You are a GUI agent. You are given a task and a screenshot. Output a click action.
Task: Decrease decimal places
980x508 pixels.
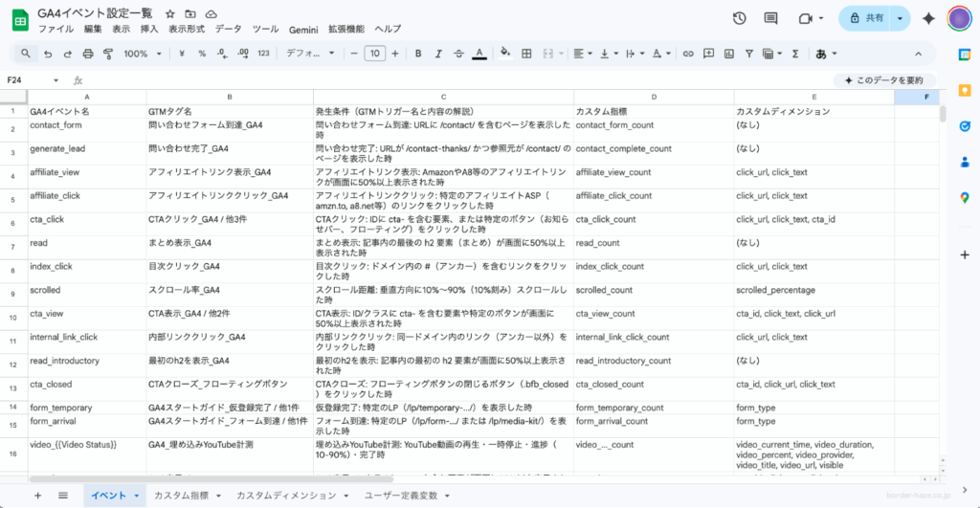tap(222, 54)
